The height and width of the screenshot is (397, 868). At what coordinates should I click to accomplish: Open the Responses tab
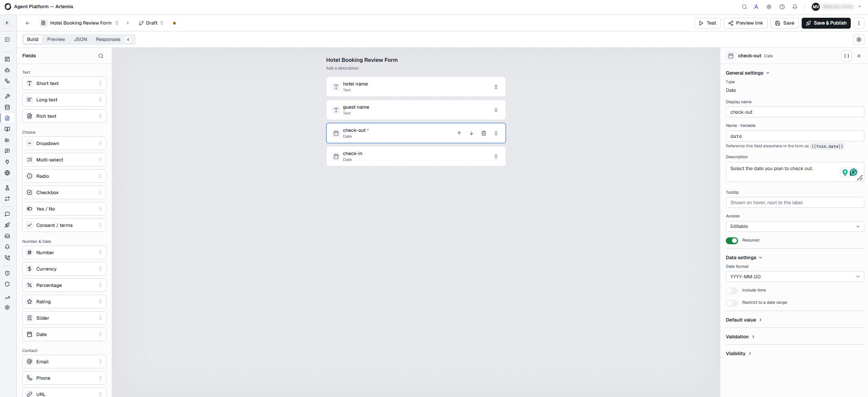click(113, 40)
